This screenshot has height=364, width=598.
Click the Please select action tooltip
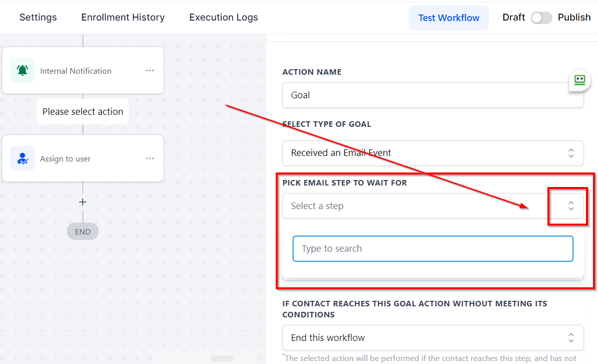pos(83,111)
